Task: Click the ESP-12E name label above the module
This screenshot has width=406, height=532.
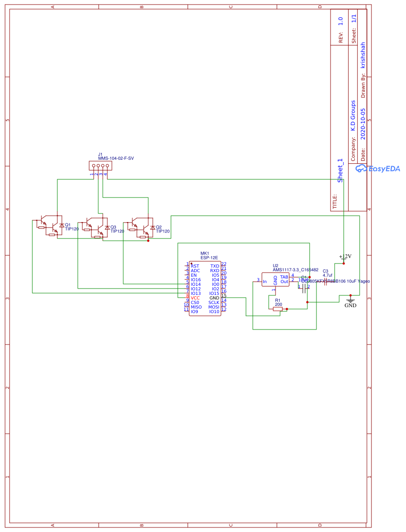Action: (x=209, y=258)
